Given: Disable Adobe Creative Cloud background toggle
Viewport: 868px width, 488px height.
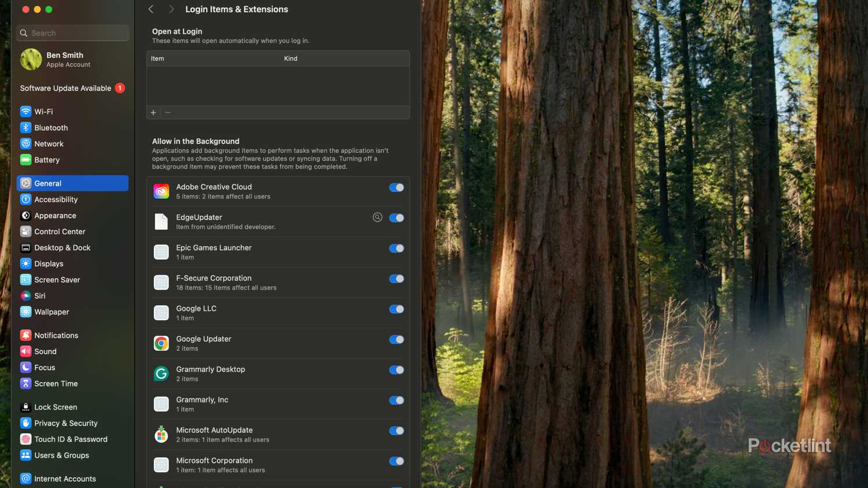Looking at the screenshot, I should tap(396, 187).
